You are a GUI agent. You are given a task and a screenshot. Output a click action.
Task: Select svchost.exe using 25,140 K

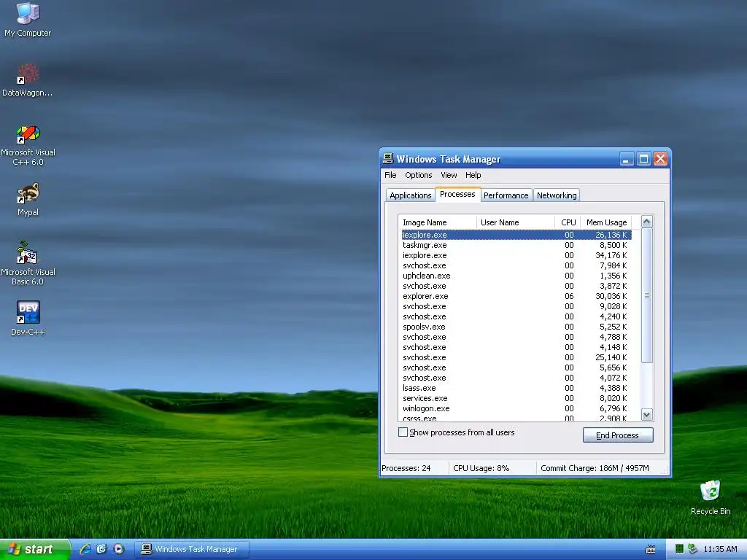(x=516, y=357)
